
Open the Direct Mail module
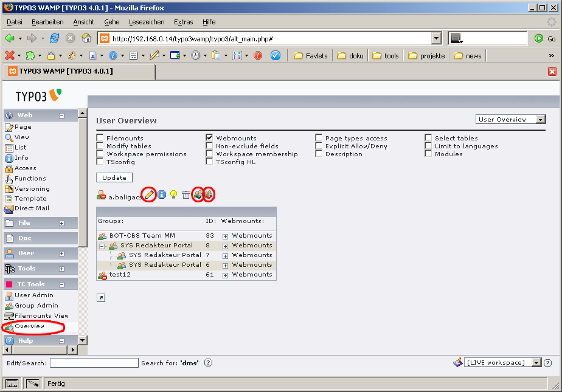click(x=32, y=208)
